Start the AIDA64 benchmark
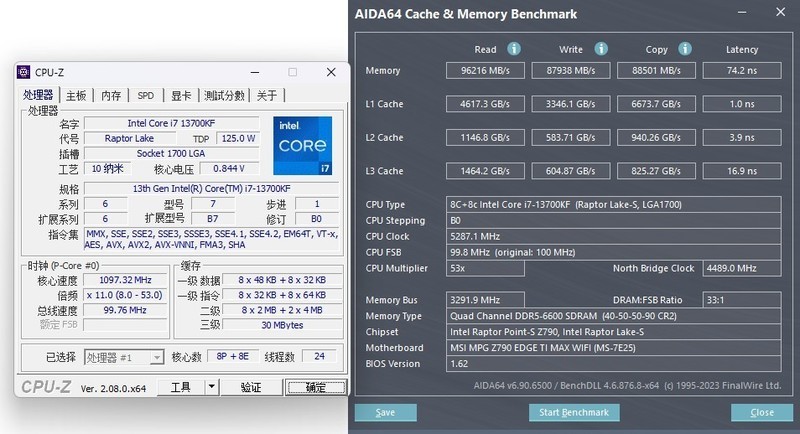 pos(574,413)
